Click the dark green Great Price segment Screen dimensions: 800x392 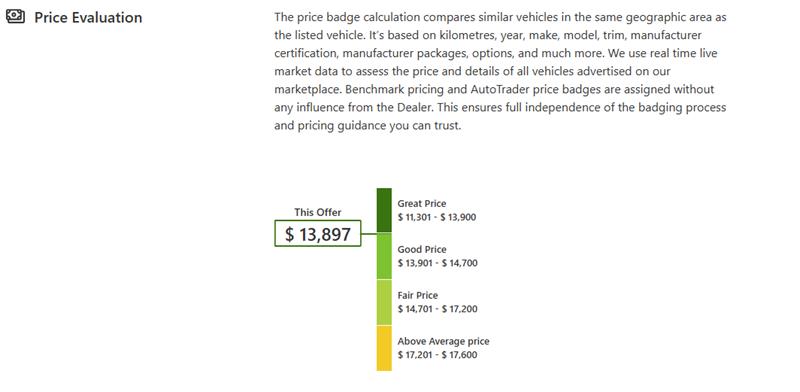pyautogui.click(x=384, y=210)
